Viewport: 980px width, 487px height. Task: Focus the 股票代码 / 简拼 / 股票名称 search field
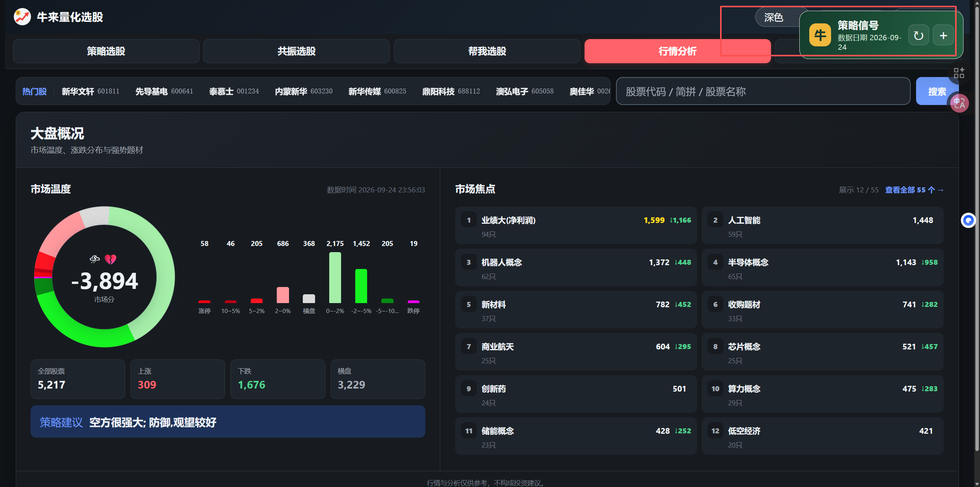763,91
